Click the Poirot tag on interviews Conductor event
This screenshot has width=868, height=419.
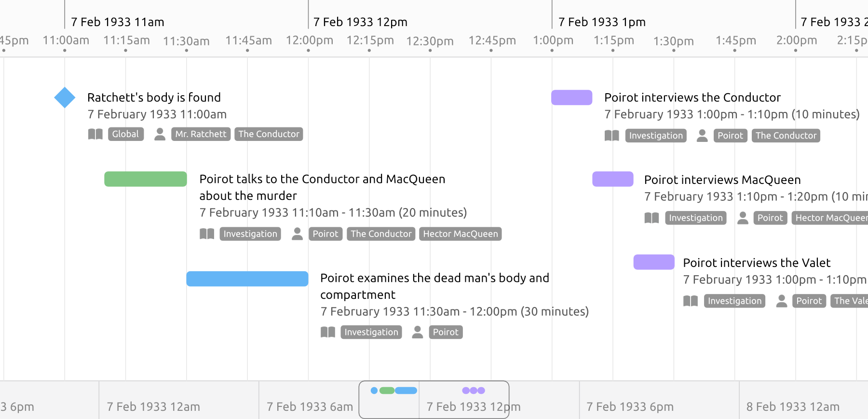tap(730, 136)
